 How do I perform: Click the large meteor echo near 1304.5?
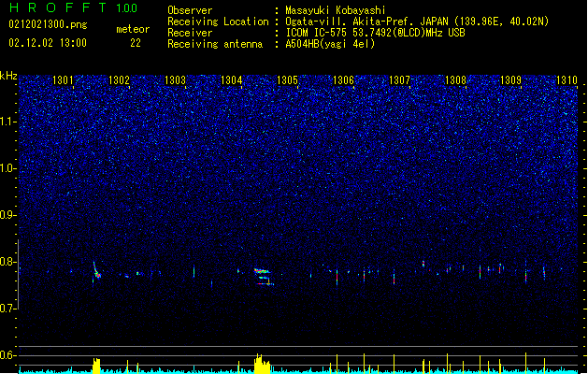coord(264,277)
